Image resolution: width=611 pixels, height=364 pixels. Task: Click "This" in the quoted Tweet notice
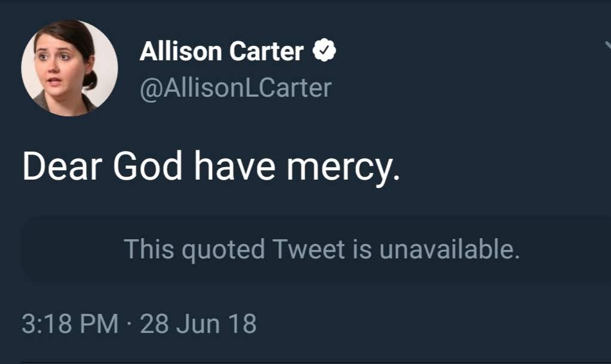[x=148, y=249]
